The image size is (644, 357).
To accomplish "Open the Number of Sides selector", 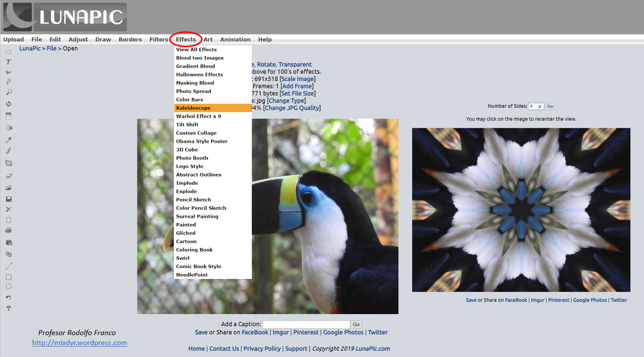I will pyautogui.click(x=536, y=106).
